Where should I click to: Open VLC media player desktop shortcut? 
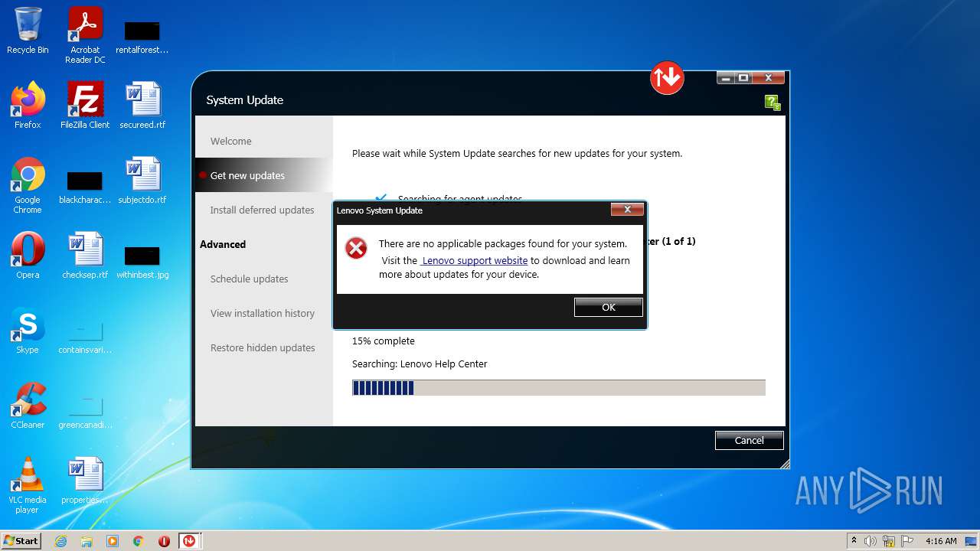28,485
